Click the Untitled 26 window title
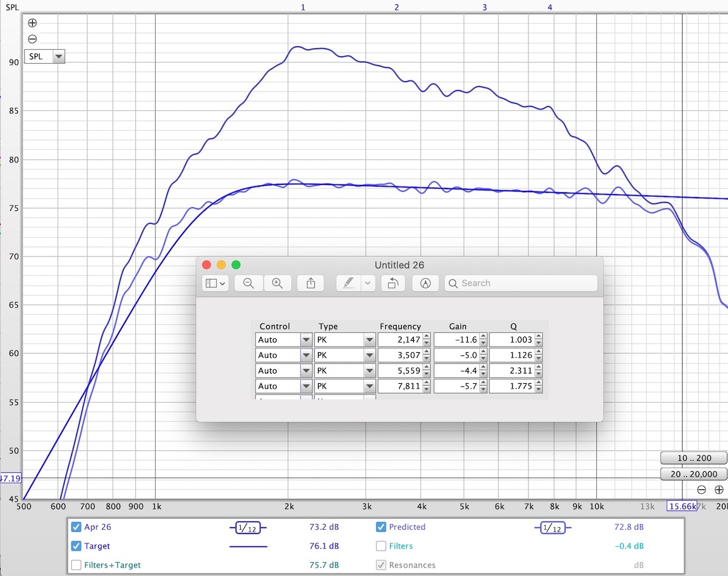The image size is (728, 576). [399, 265]
